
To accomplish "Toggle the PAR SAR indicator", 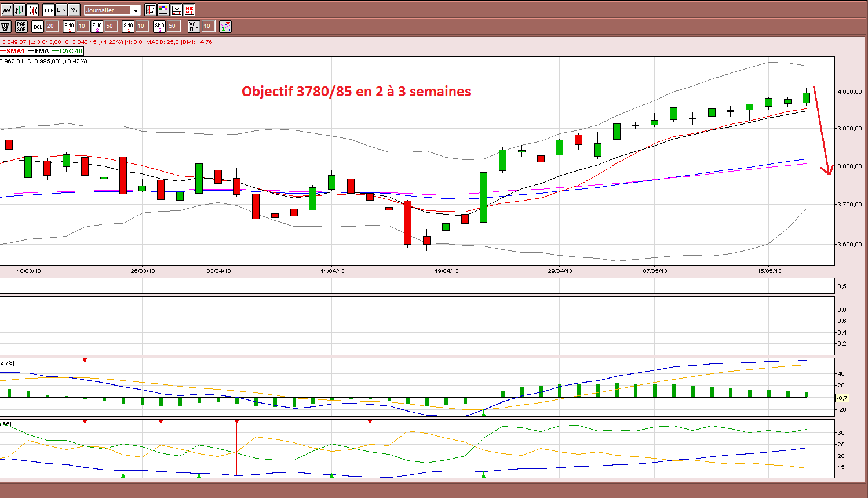I will (21, 26).
